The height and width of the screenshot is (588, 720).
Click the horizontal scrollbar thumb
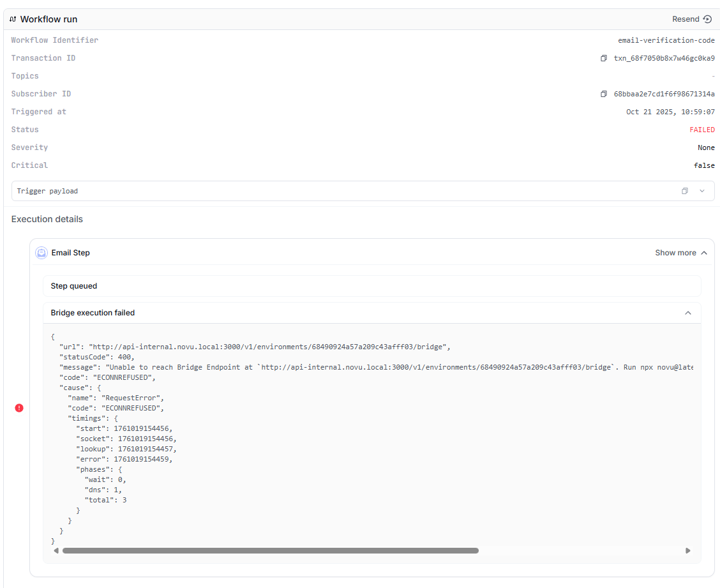coord(271,551)
